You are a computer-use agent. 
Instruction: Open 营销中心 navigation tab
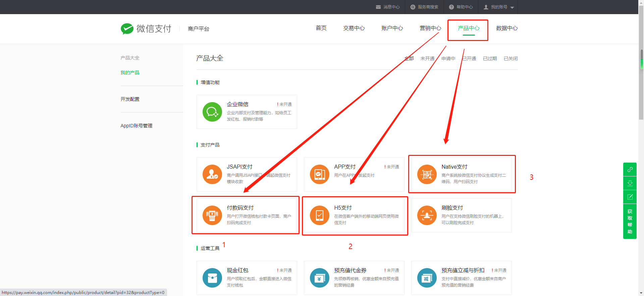[x=430, y=28]
